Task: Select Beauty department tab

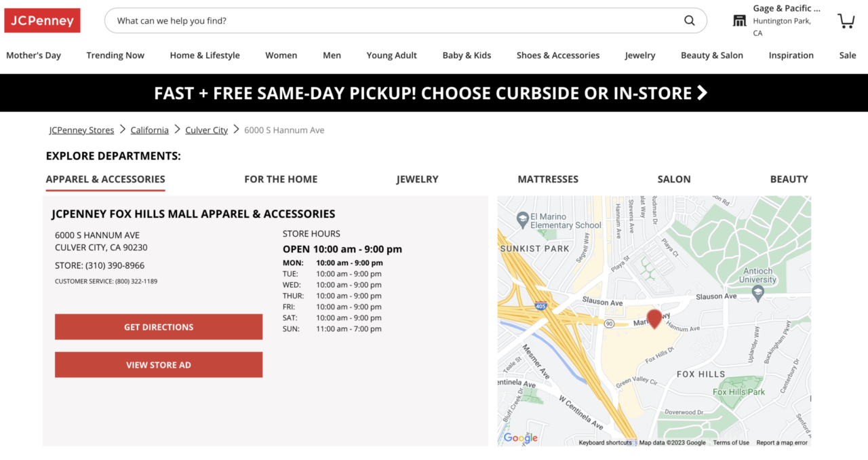Action: point(789,179)
